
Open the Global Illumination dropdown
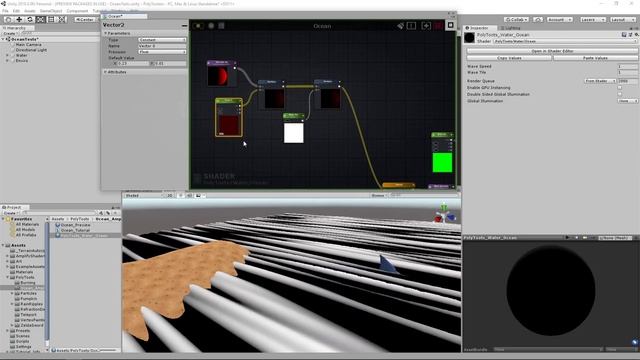point(627,101)
